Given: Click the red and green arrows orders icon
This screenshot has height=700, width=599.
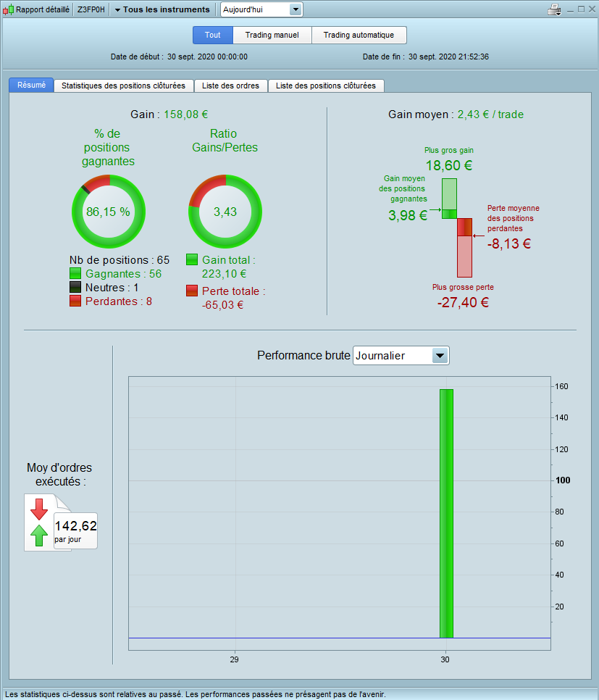Looking at the screenshot, I should pyautogui.click(x=39, y=522).
